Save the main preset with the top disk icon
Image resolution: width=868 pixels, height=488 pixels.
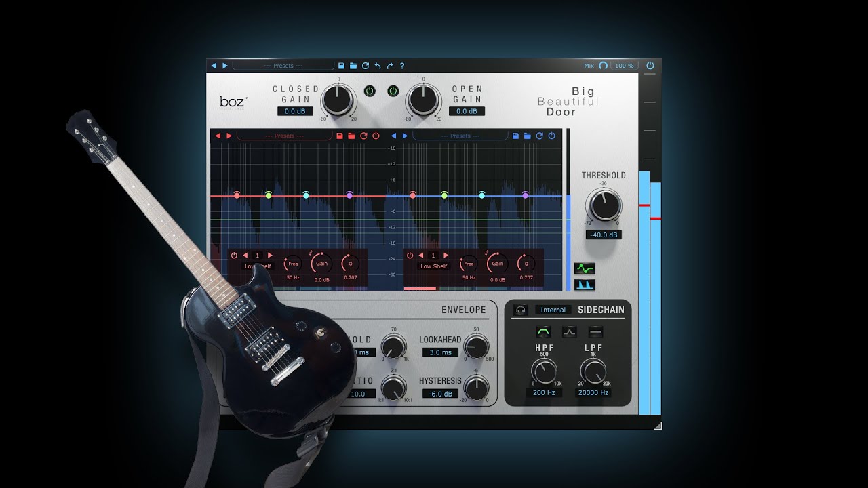[341, 66]
